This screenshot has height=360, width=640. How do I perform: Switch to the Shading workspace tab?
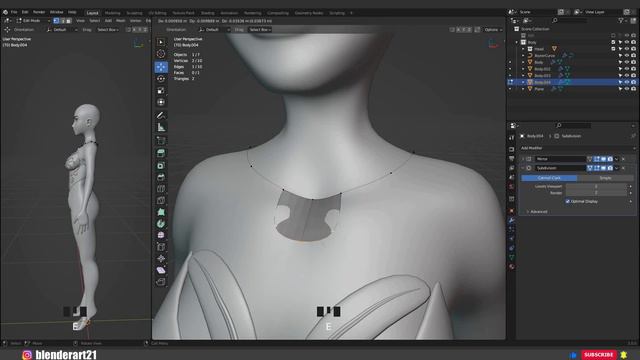click(x=207, y=13)
